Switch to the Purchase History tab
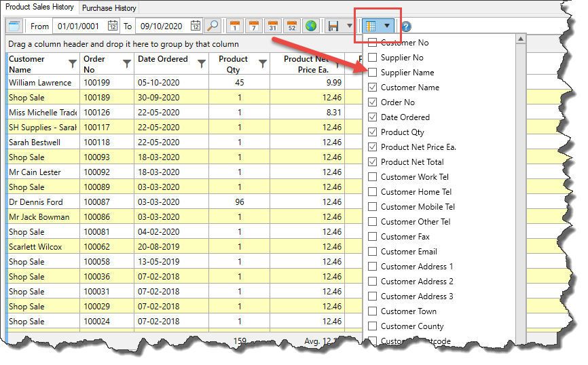 (109, 8)
